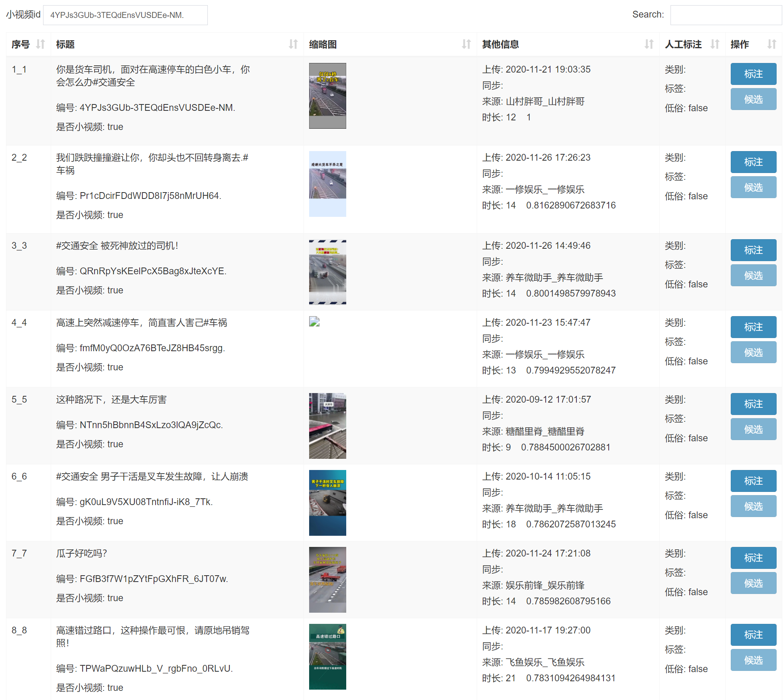
Task: Click the 小视频id text input
Action: click(125, 15)
